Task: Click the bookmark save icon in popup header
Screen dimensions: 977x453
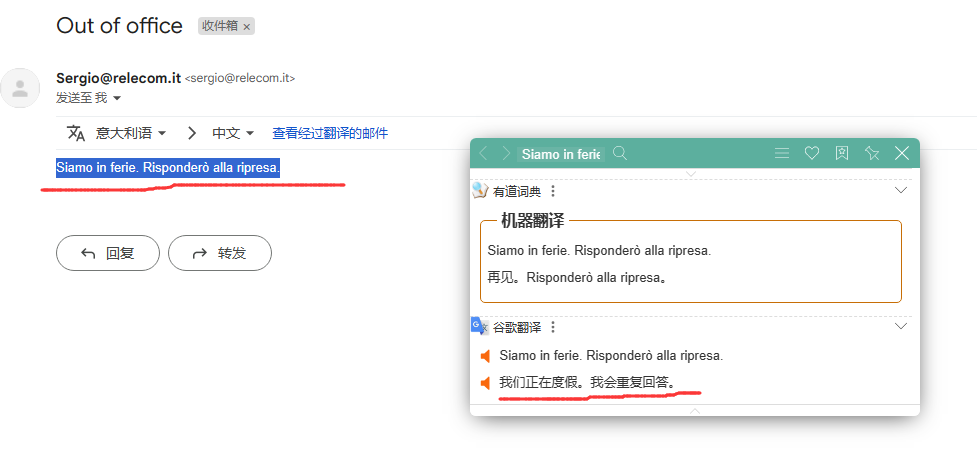Action: 842,153
